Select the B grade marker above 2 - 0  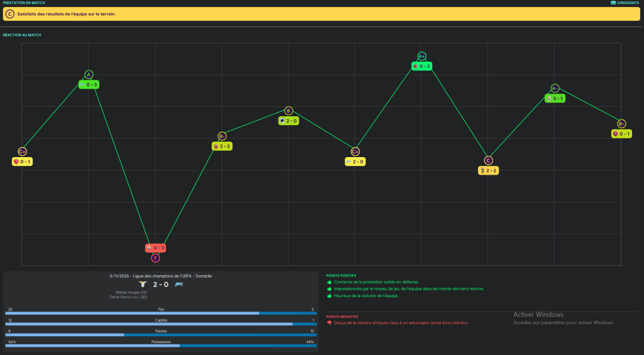289,111
